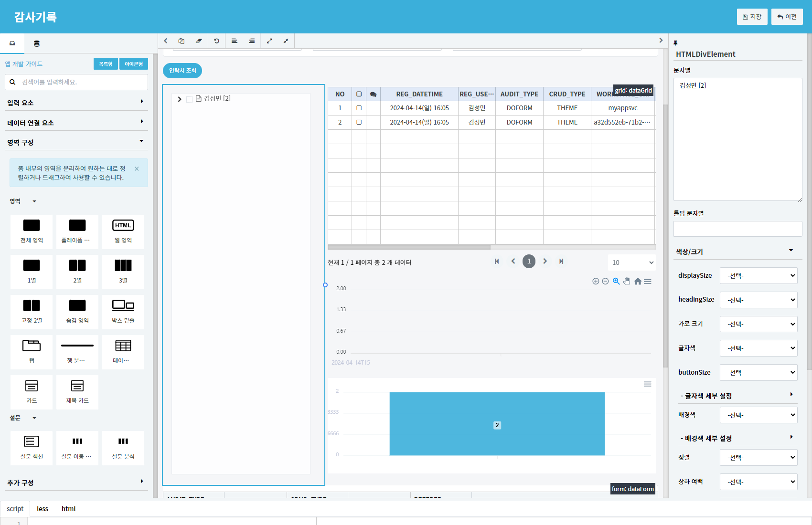
Task: Click the pin icon above HTMLDivElement
Action: tap(675, 43)
